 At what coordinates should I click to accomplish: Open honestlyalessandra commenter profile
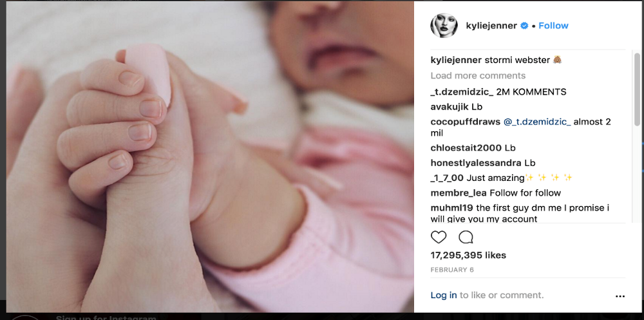[476, 163]
